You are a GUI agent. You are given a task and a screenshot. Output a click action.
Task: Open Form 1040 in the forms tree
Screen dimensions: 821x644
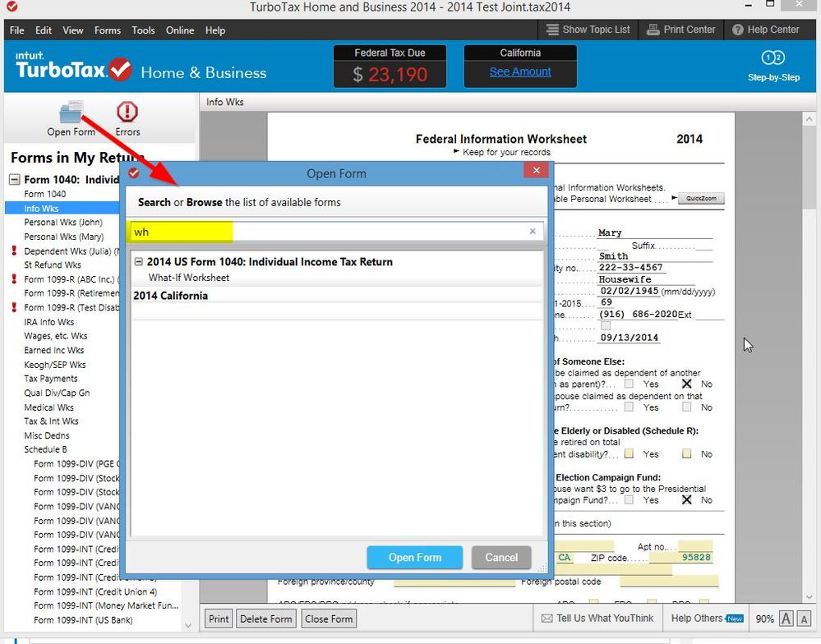45,194
